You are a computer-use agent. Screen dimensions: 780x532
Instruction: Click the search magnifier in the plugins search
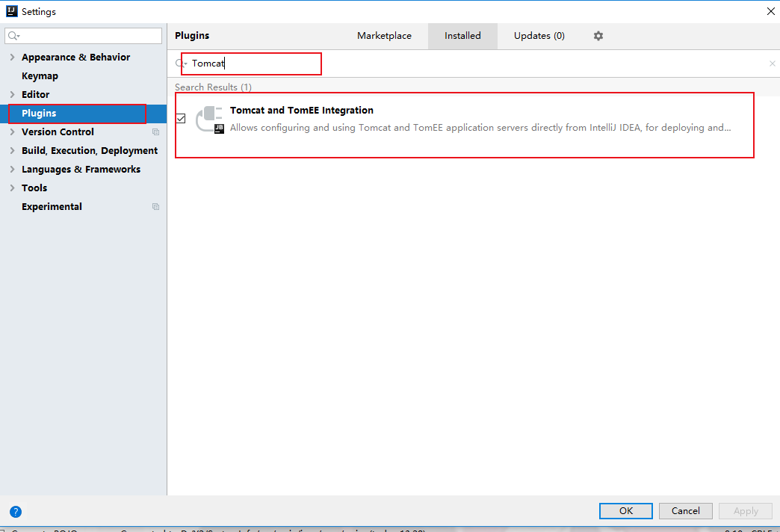[x=181, y=64]
